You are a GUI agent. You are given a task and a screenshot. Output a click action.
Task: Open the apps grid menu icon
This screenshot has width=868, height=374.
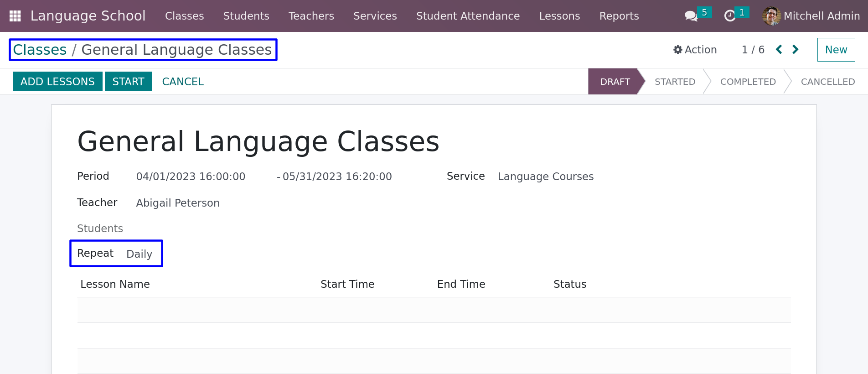coord(15,16)
